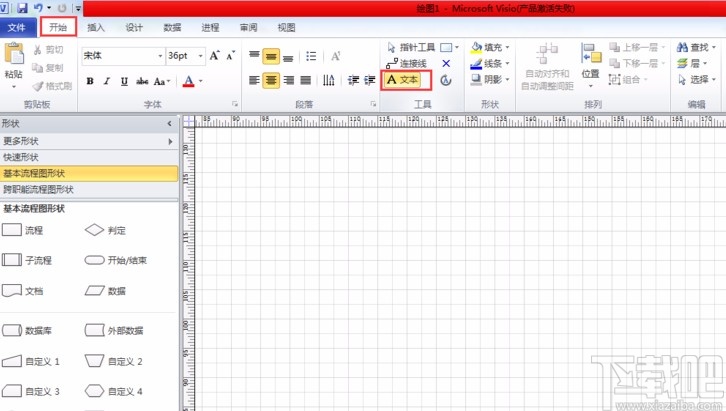Align text to bottom
The width and height of the screenshot is (726, 411).
(288, 57)
